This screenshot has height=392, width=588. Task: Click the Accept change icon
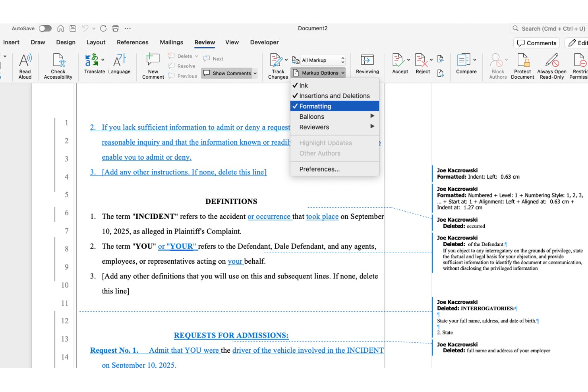coord(398,60)
